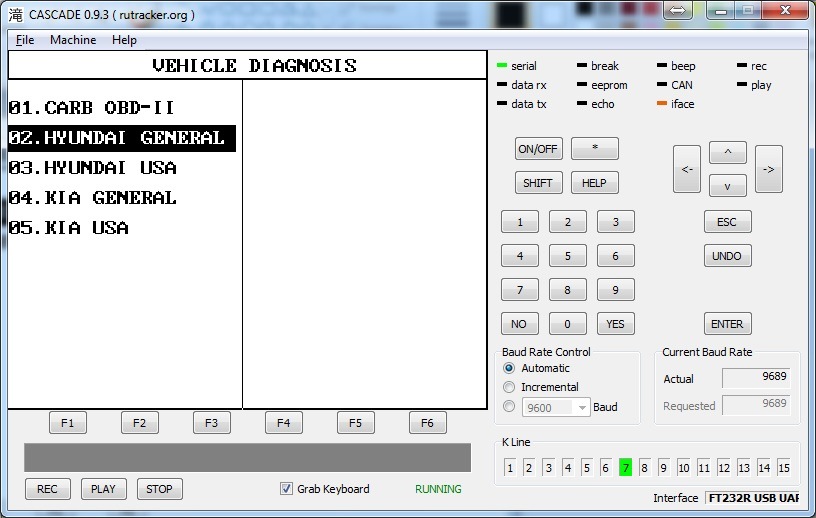The width and height of the screenshot is (816, 518).
Task: Click the SHIFT keypad button
Action: (538, 183)
